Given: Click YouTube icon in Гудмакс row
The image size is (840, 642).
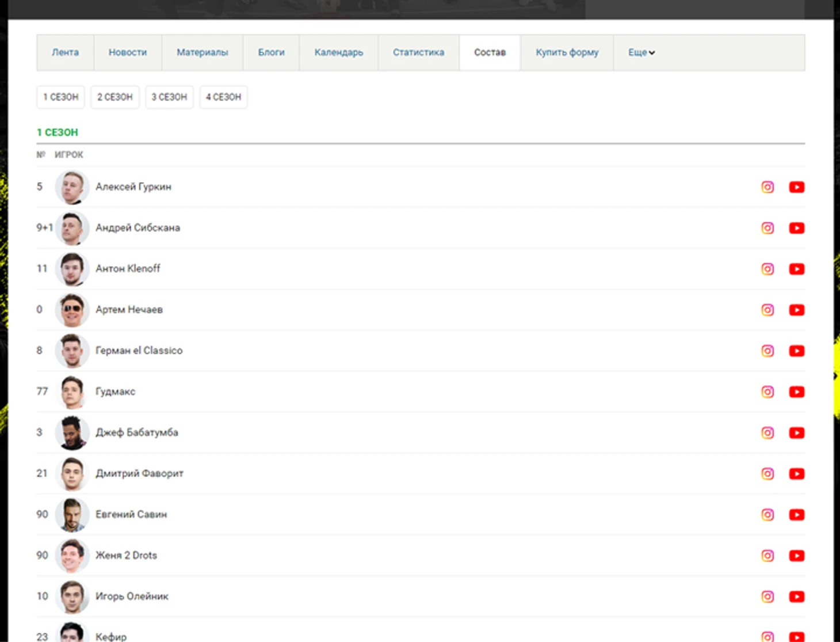Looking at the screenshot, I should click(x=796, y=392).
